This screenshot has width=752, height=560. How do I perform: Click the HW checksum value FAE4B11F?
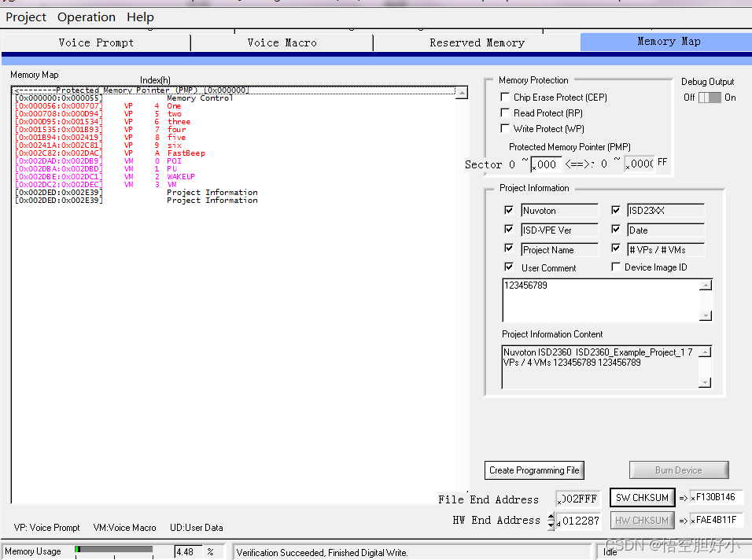coord(716,520)
